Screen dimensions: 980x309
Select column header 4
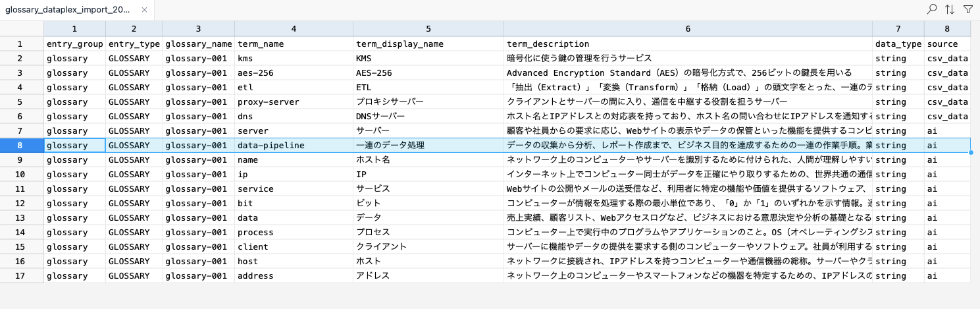[x=294, y=29]
